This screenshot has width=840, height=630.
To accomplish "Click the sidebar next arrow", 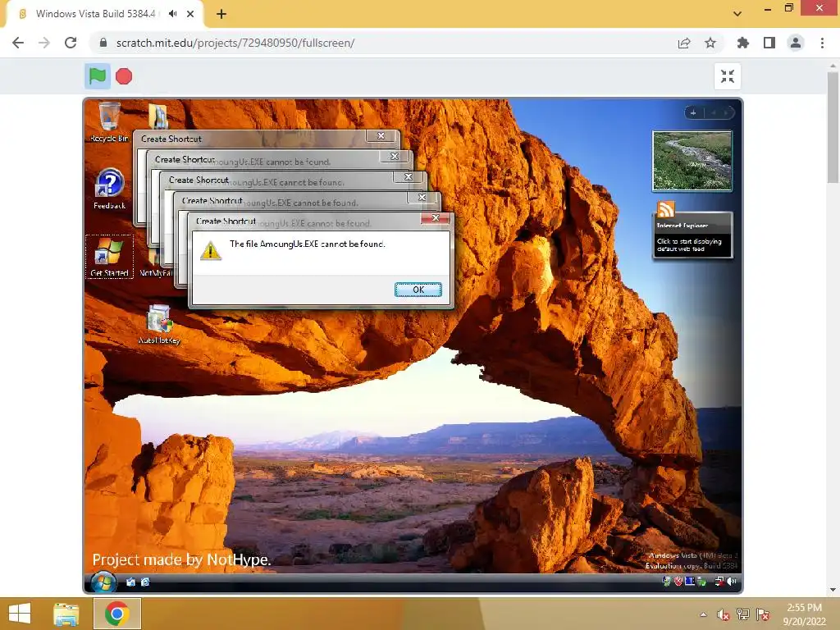I will [726, 112].
